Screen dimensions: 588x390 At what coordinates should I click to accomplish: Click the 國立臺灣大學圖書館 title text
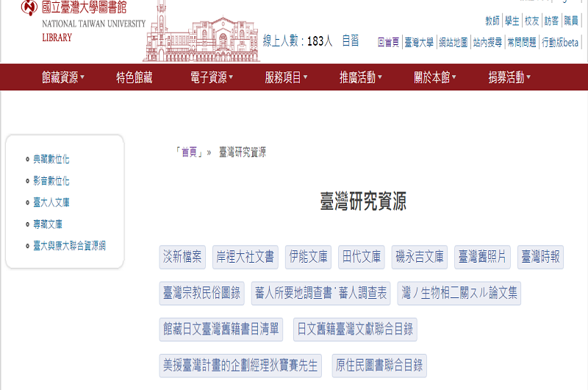[84, 7]
